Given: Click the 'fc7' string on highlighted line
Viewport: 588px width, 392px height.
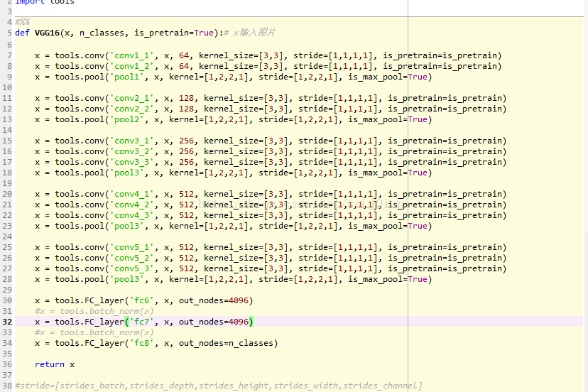Looking at the screenshot, I should point(142,322).
